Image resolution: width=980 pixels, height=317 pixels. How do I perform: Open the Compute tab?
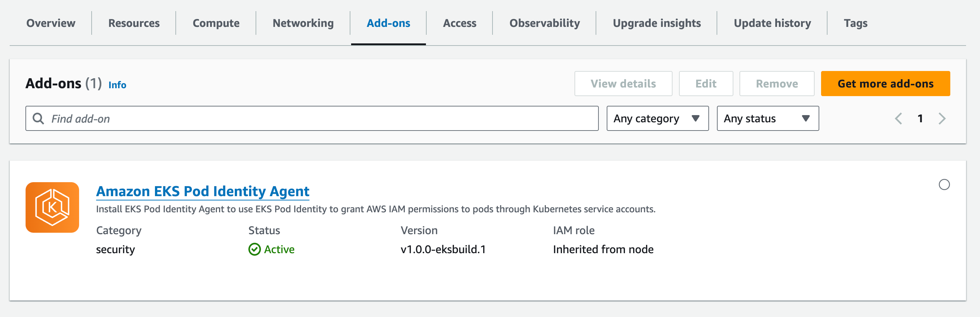tap(216, 23)
